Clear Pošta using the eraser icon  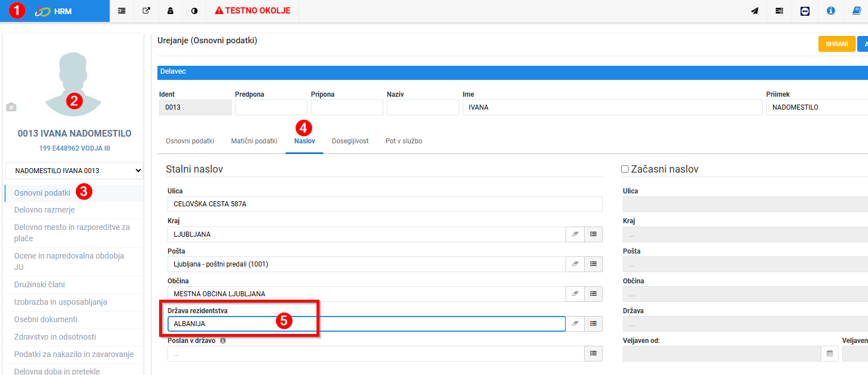[575, 264]
